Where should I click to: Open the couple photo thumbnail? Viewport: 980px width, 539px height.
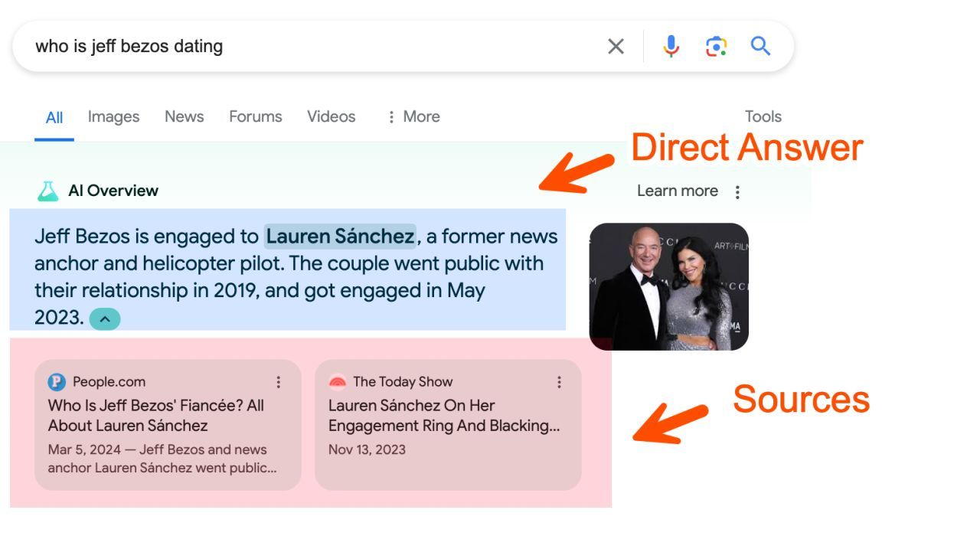coord(668,286)
